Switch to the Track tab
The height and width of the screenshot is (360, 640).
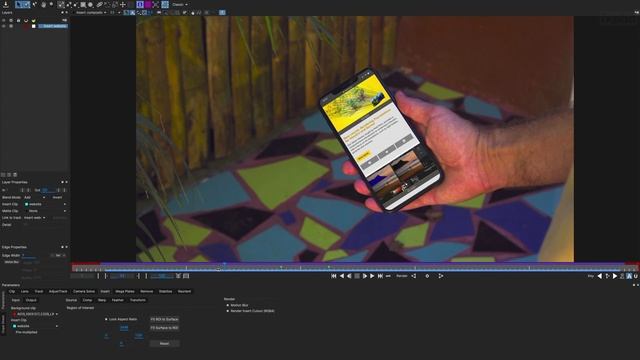tap(39, 291)
